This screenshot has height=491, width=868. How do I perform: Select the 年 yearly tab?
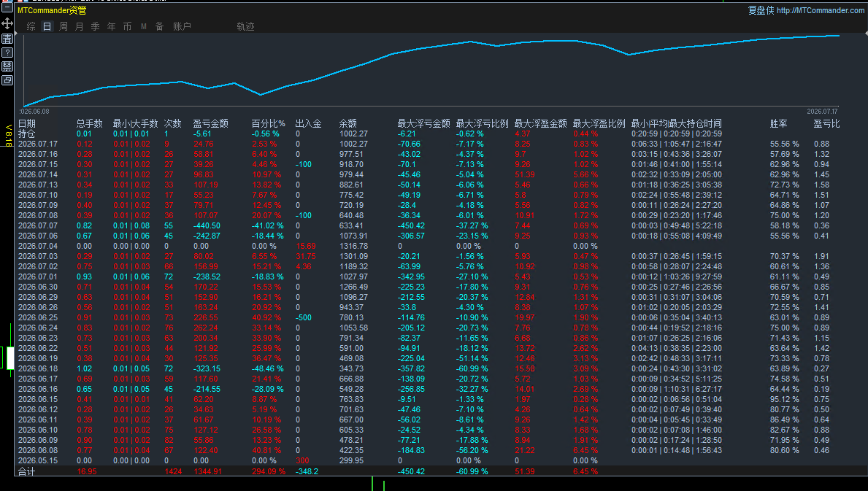click(x=111, y=26)
